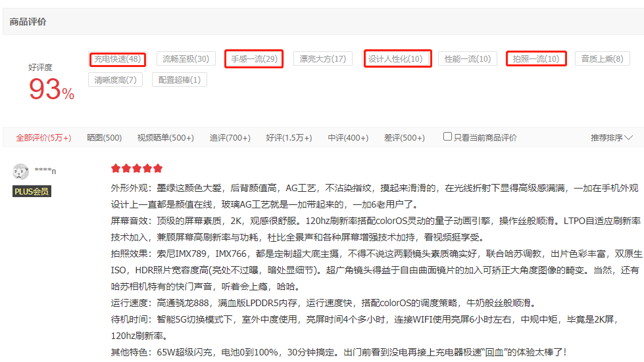644x362 pixels.
Task: Filter by 流畅至极(30) tag
Action: [187, 59]
